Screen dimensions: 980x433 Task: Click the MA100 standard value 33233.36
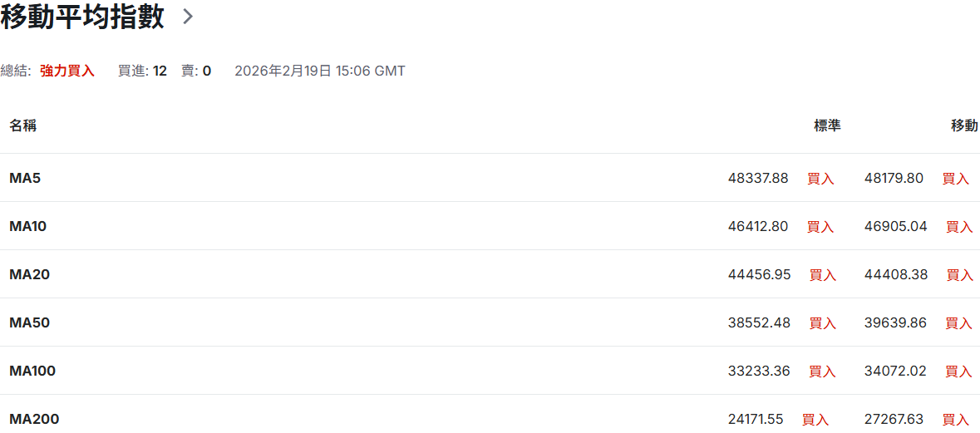[759, 371]
